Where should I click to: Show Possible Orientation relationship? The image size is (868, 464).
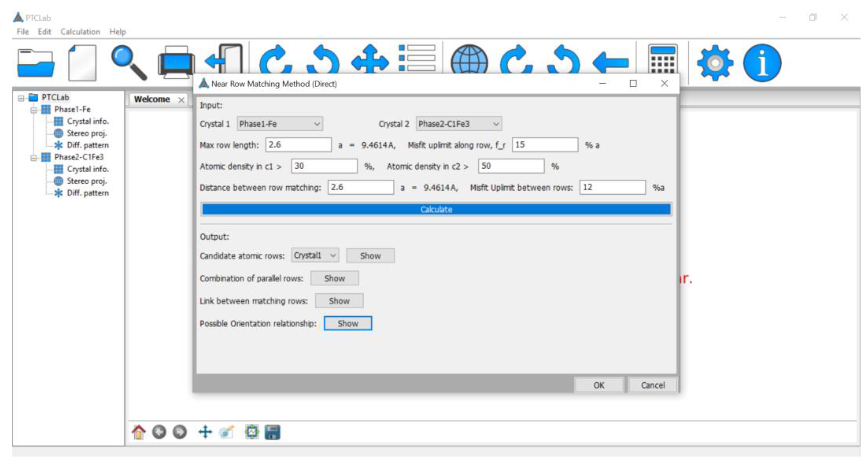[348, 323]
